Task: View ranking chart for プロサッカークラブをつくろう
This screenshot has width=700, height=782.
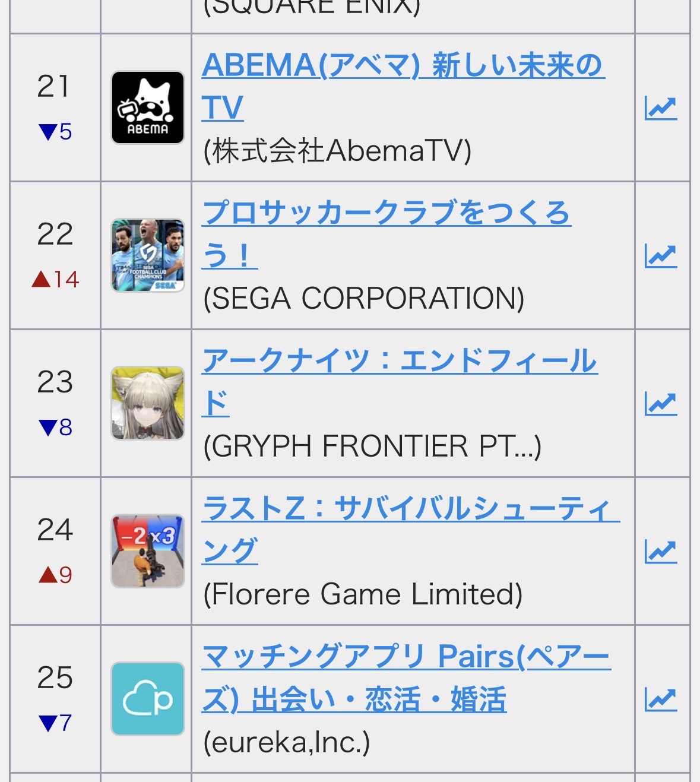Action: point(660,256)
